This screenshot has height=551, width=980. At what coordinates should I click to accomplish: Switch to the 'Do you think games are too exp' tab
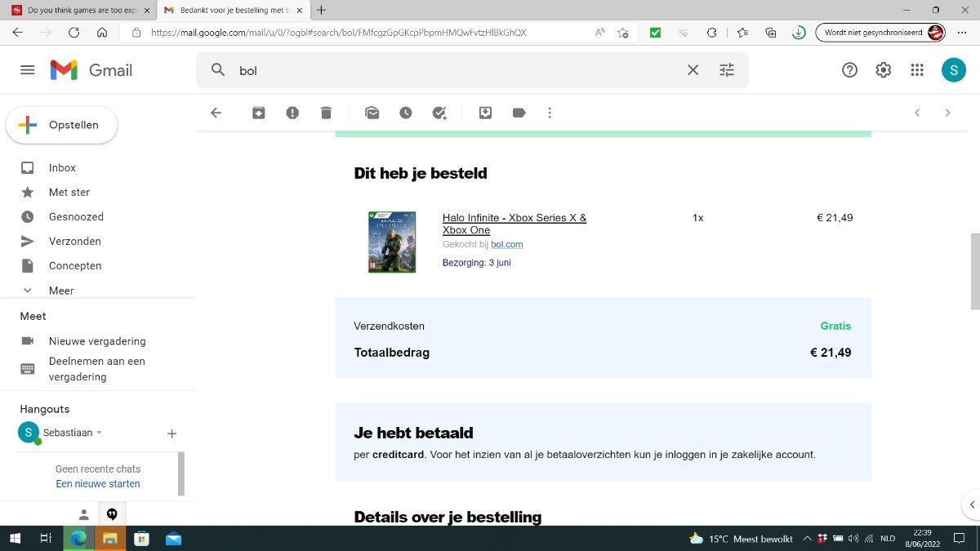coord(78,10)
